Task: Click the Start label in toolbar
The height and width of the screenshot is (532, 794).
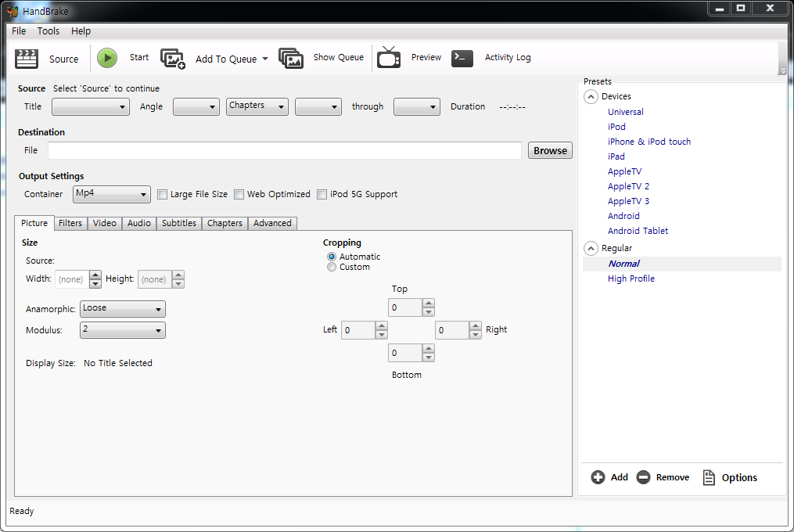Action: (x=139, y=57)
